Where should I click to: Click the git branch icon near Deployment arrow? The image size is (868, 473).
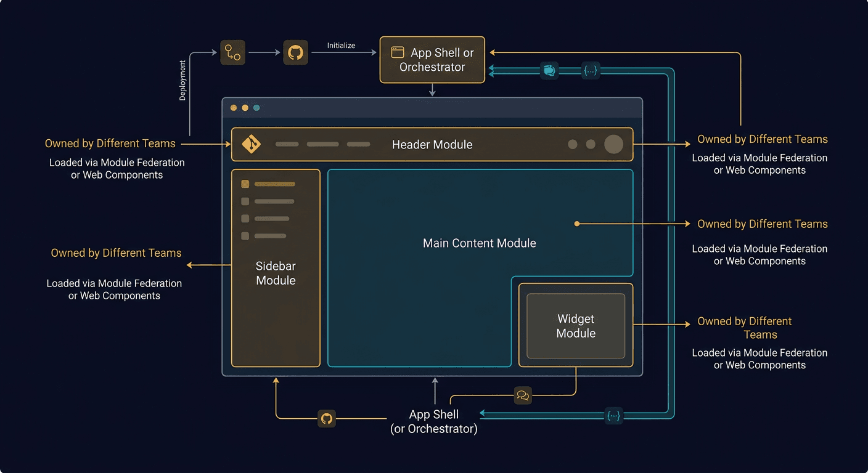pyautogui.click(x=232, y=52)
